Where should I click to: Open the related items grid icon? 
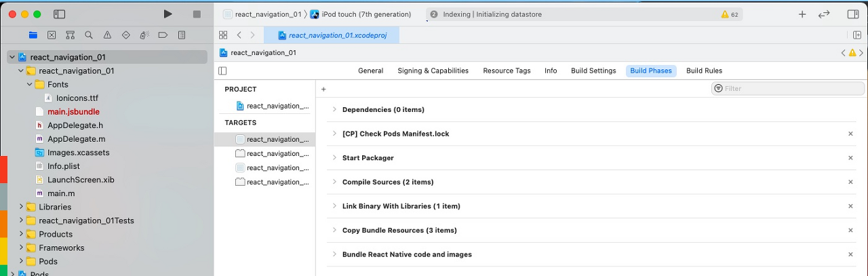click(x=223, y=35)
